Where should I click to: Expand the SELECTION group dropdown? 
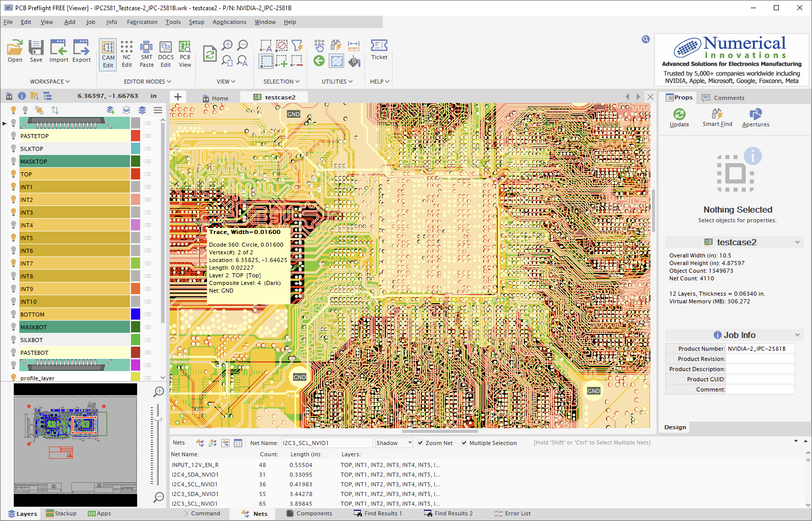click(281, 82)
